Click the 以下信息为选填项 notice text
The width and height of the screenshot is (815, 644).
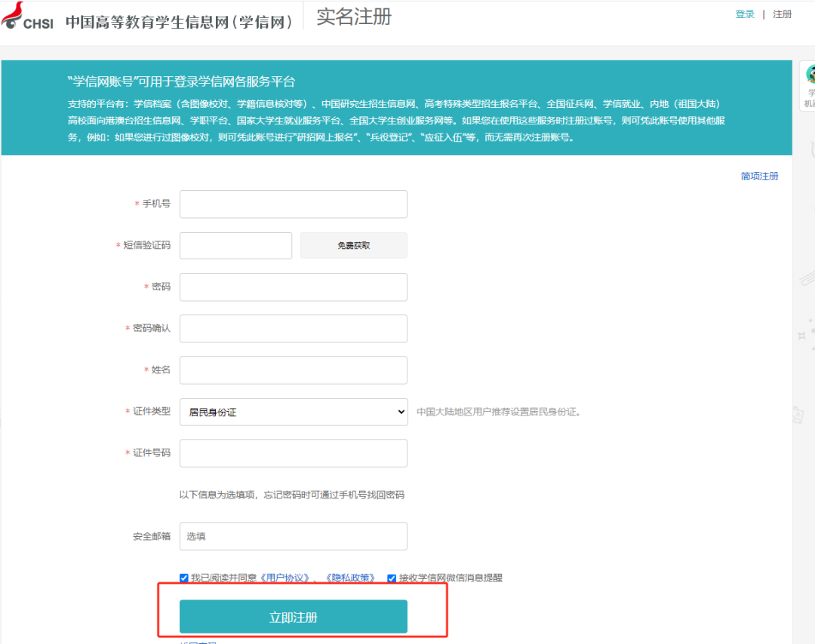291,495
